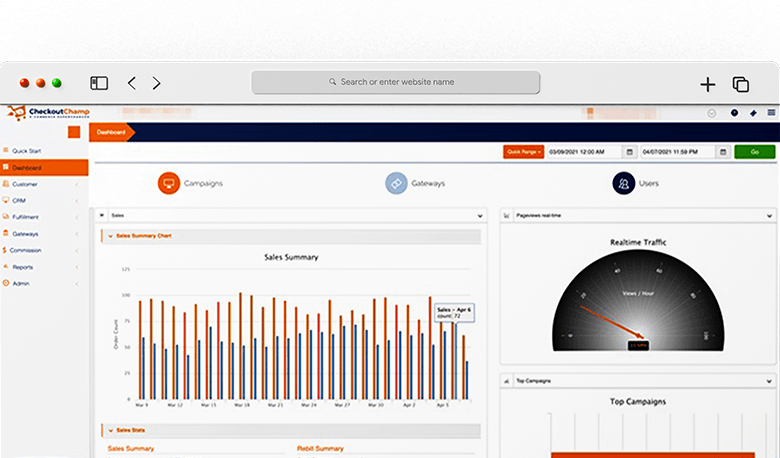Click the Campaigns monitor icon

click(x=168, y=184)
